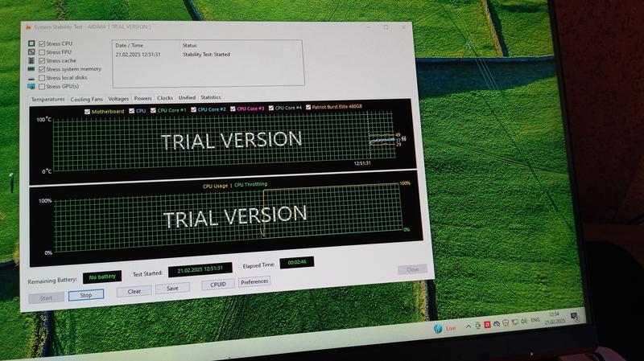Enable the Stress FPU checkbox
Screen dimensions: 644x361
pos(42,52)
